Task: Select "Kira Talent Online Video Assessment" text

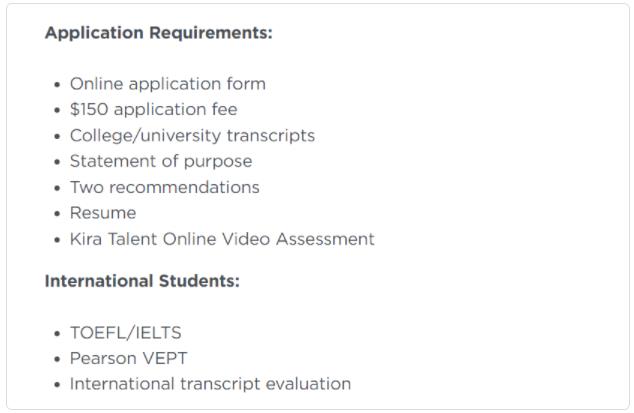Action: 222,239
